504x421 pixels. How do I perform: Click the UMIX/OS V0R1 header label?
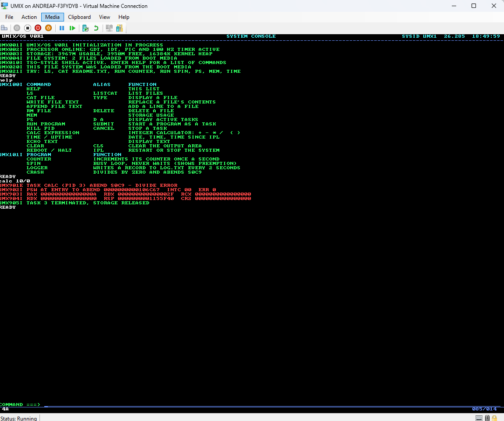(22, 36)
